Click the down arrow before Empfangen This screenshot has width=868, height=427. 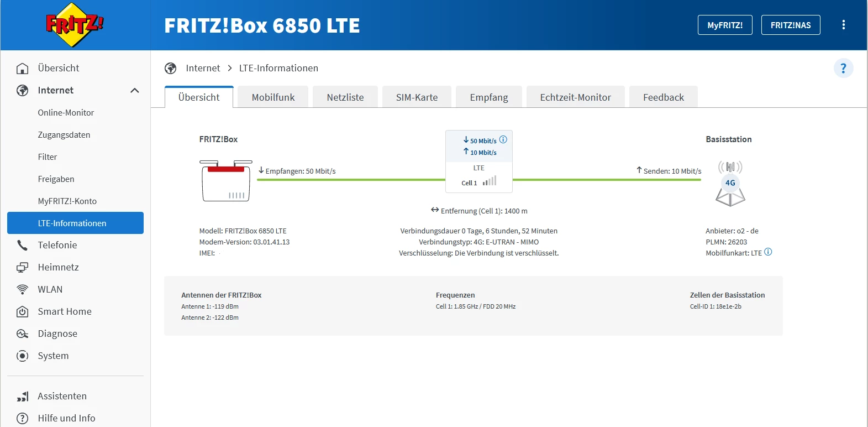(x=261, y=170)
